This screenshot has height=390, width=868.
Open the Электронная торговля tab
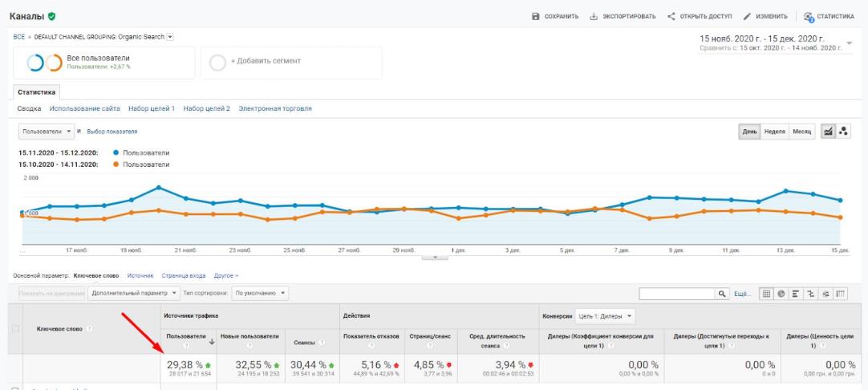click(275, 108)
